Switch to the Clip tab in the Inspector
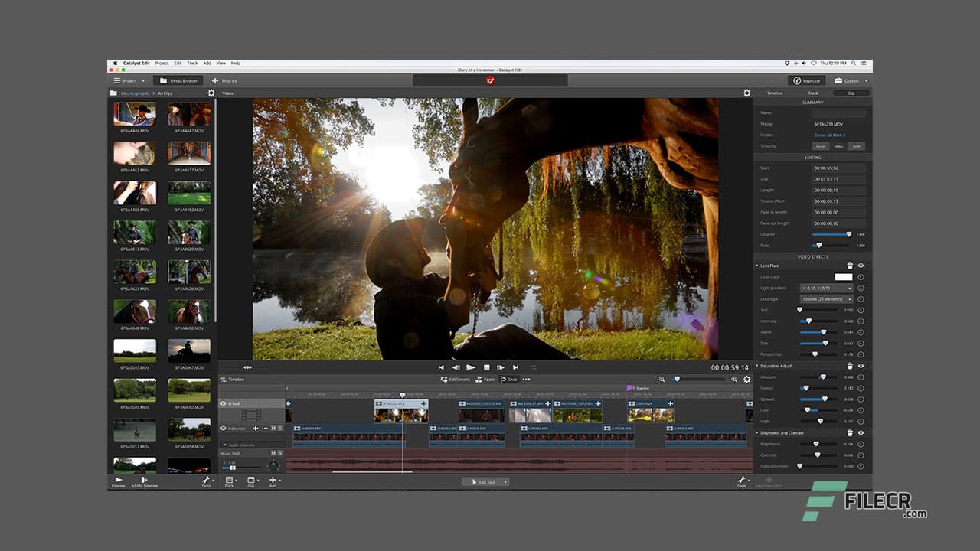 852,93
